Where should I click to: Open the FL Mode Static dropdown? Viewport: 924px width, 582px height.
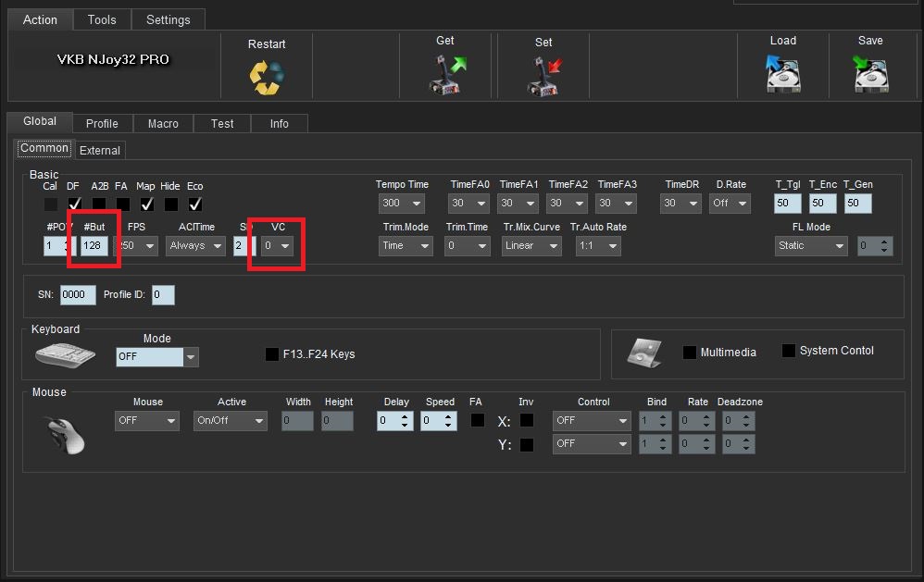click(811, 246)
